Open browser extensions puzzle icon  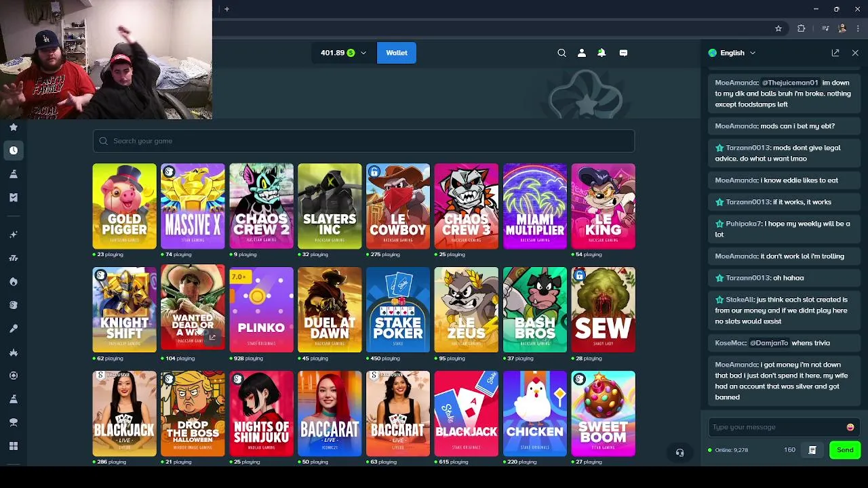pos(802,28)
